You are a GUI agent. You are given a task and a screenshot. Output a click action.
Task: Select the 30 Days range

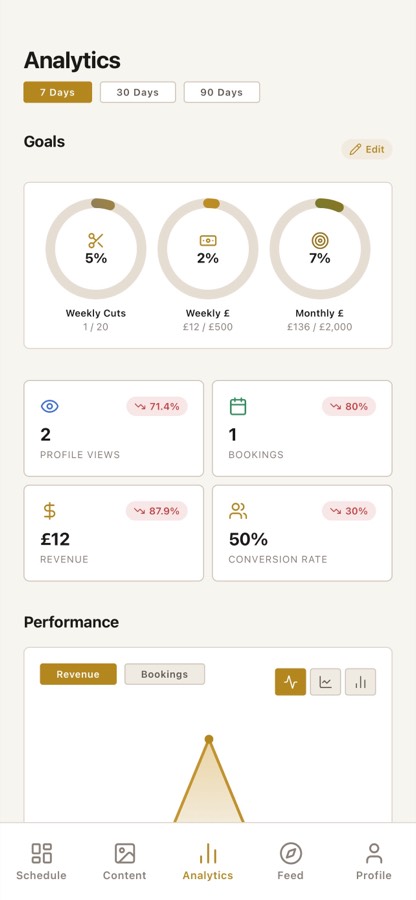click(138, 92)
